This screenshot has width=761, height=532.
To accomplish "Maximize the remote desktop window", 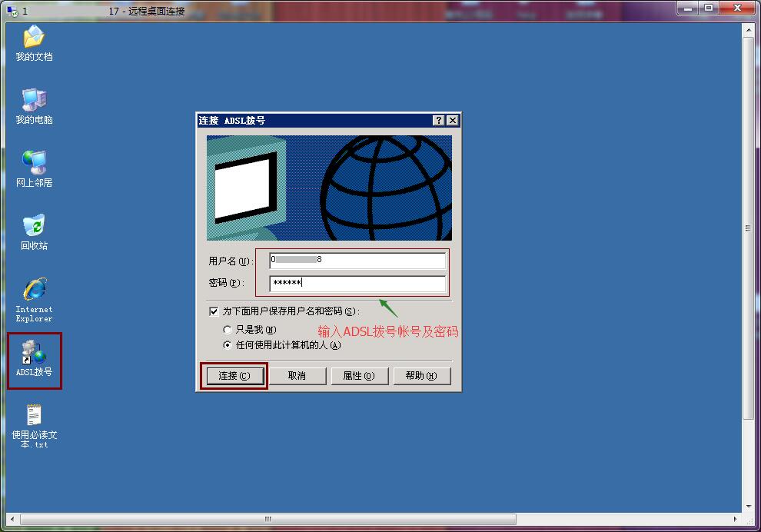I will (x=709, y=8).
